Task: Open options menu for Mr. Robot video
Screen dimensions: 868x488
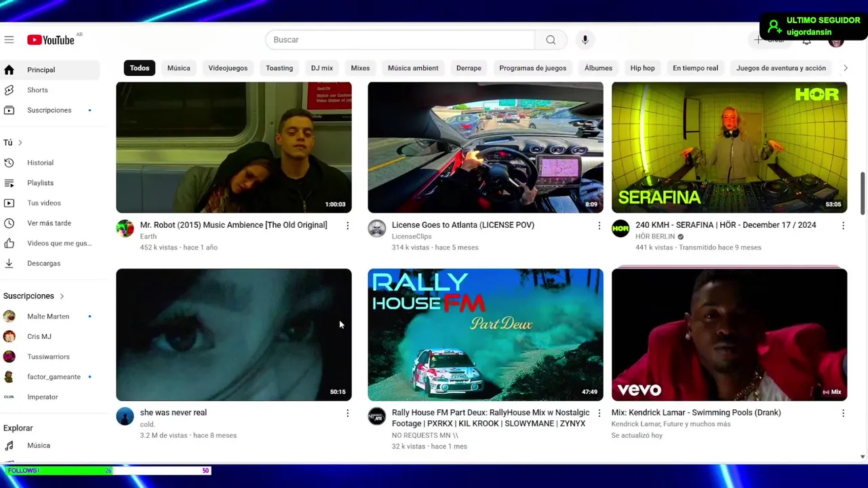Action: coord(347,226)
